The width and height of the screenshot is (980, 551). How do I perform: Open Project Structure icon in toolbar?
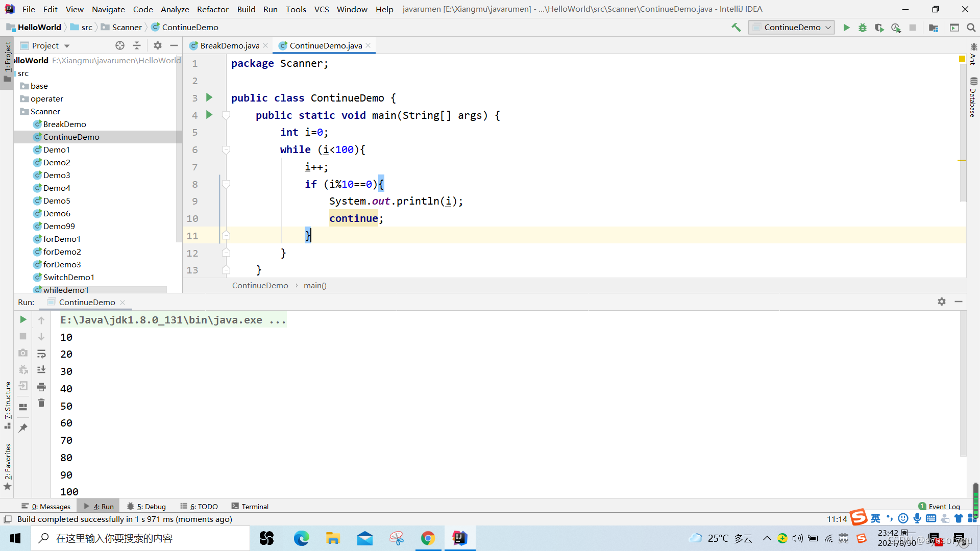(x=934, y=28)
